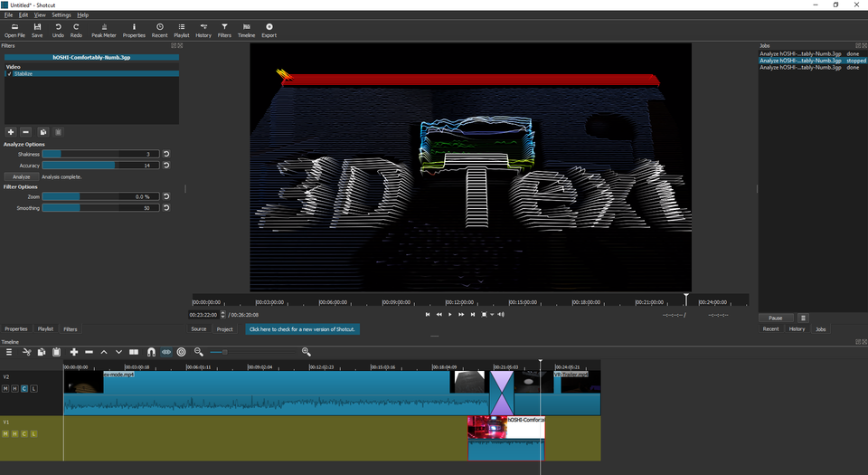
Task: Toggle timeline snapping magnet icon
Action: click(x=151, y=352)
